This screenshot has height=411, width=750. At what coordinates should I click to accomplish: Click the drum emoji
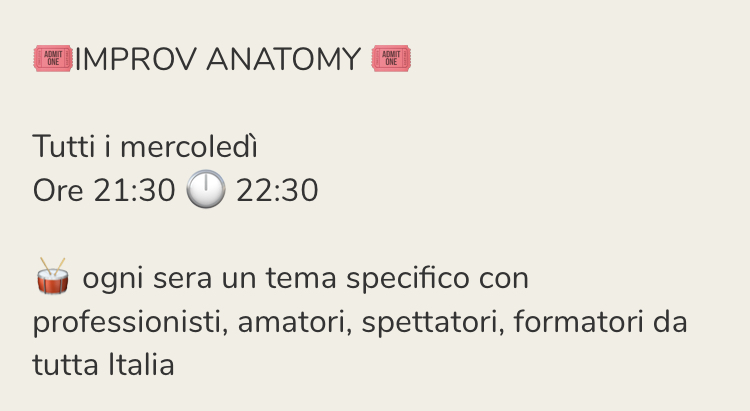coord(52,277)
